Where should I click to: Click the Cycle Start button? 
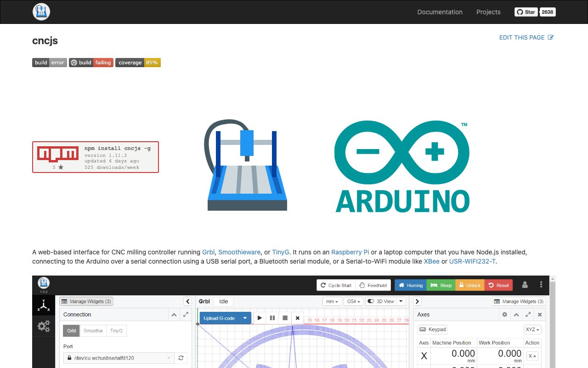[336, 285]
